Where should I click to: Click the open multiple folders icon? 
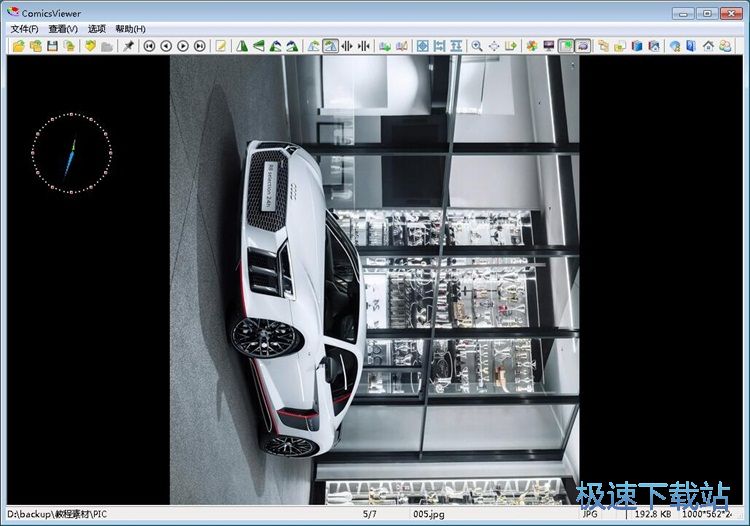coord(35,46)
